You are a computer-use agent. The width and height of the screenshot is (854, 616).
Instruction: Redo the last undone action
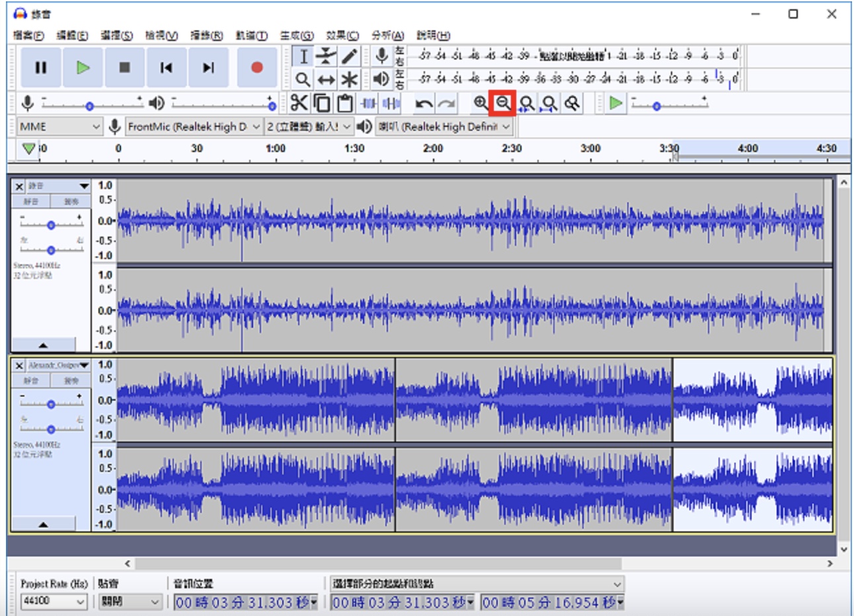coord(447,103)
